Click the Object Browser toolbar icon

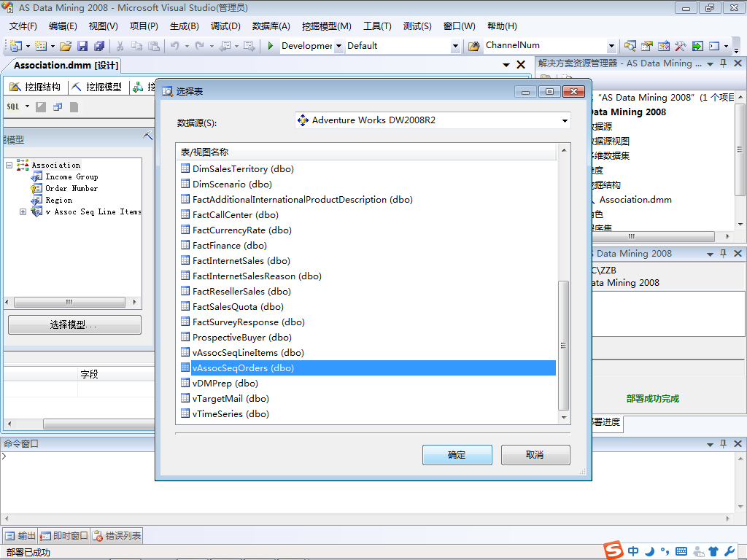pyautogui.click(x=664, y=46)
